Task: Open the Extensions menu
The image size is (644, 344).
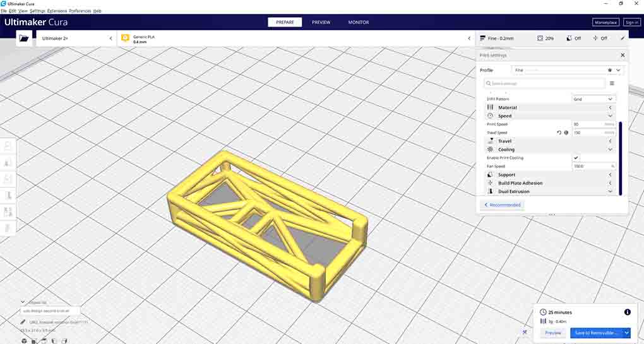Action: click(x=57, y=11)
